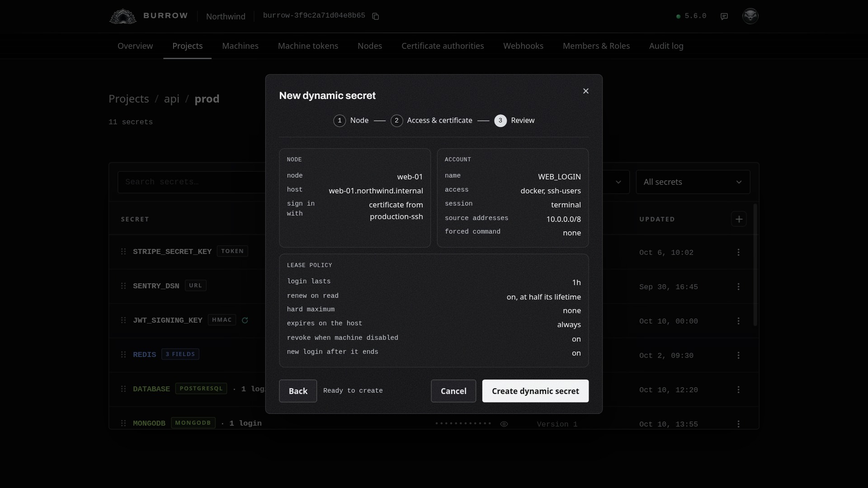Select the Northwind organization name
Viewport: 868px width, 488px height.
226,16
